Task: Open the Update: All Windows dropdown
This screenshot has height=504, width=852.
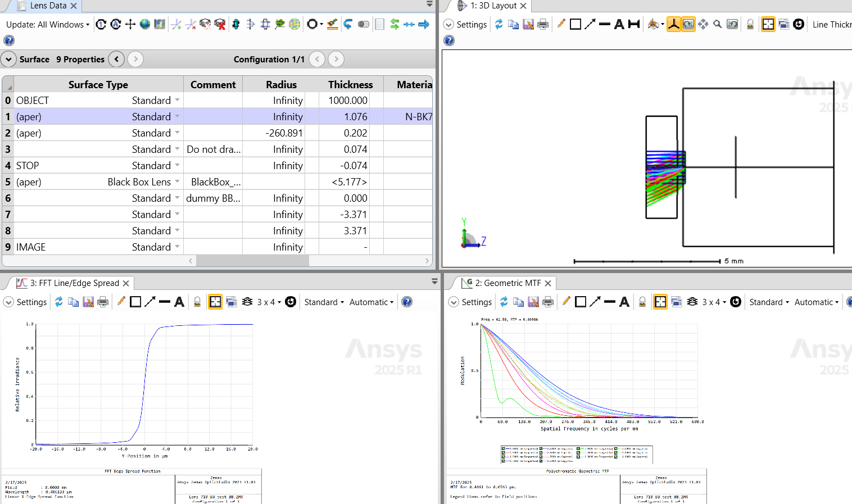Action: coord(48,25)
